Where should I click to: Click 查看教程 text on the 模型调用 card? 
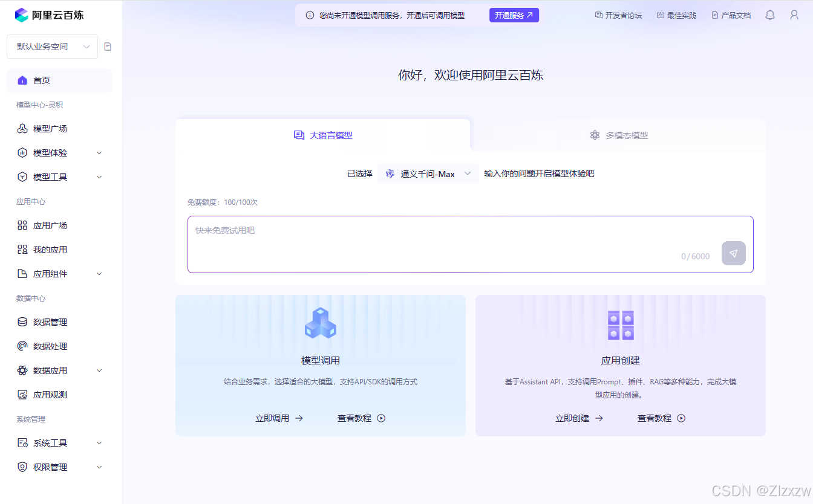tap(354, 418)
